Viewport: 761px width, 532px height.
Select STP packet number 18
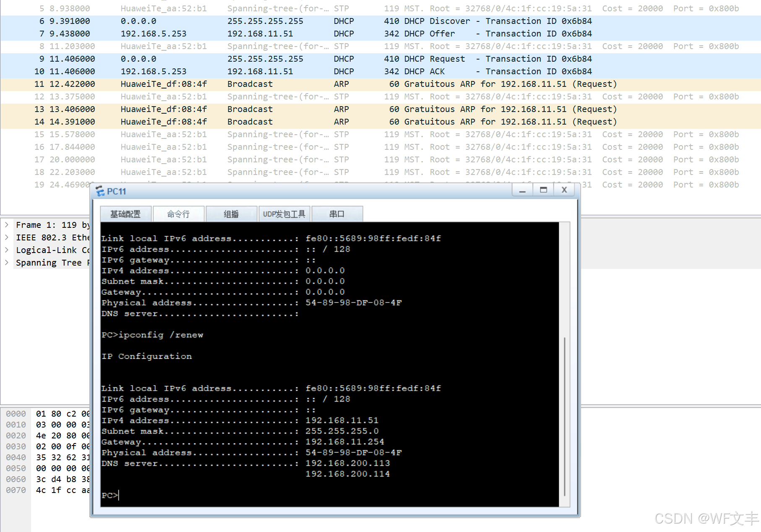coord(380,172)
